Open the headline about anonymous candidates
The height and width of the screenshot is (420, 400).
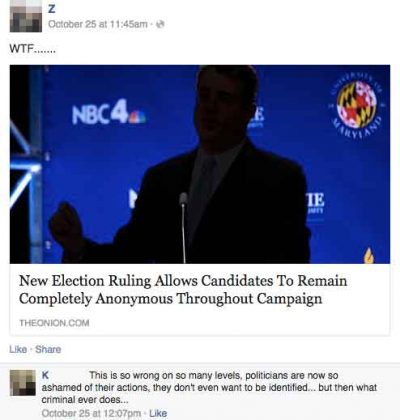pos(183,289)
